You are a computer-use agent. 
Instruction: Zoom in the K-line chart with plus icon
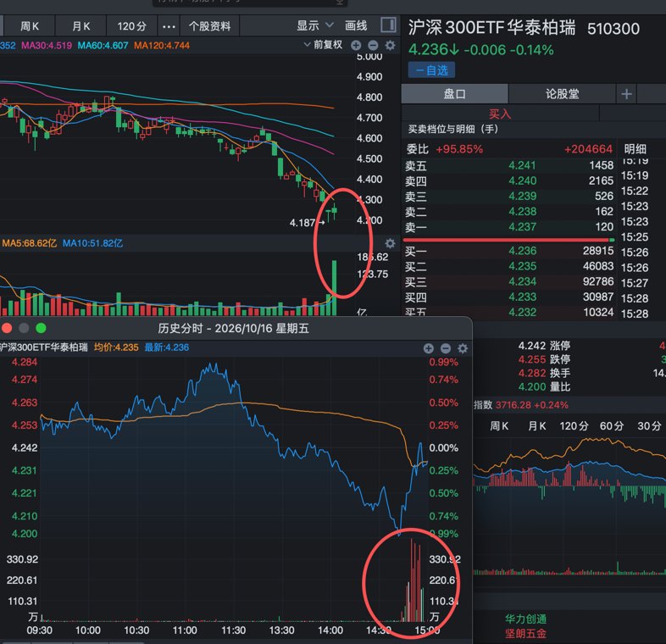click(356, 45)
